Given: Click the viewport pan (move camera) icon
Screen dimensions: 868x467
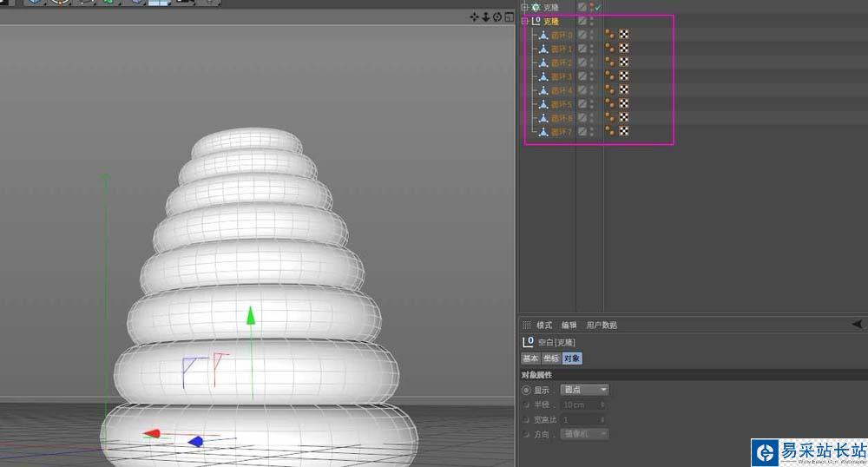Looking at the screenshot, I should click(x=474, y=17).
